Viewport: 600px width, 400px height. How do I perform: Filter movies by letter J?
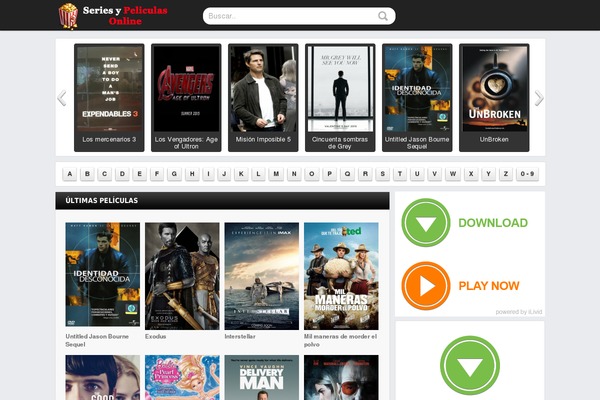(x=224, y=174)
